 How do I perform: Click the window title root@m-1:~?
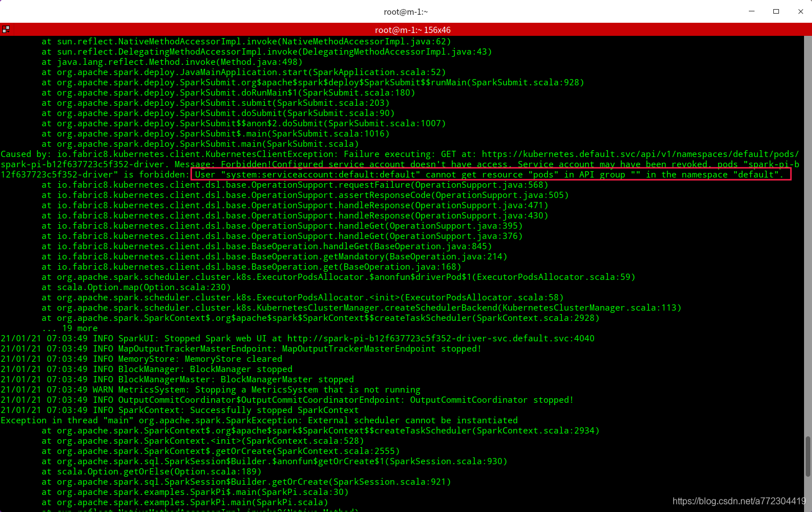point(406,12)
